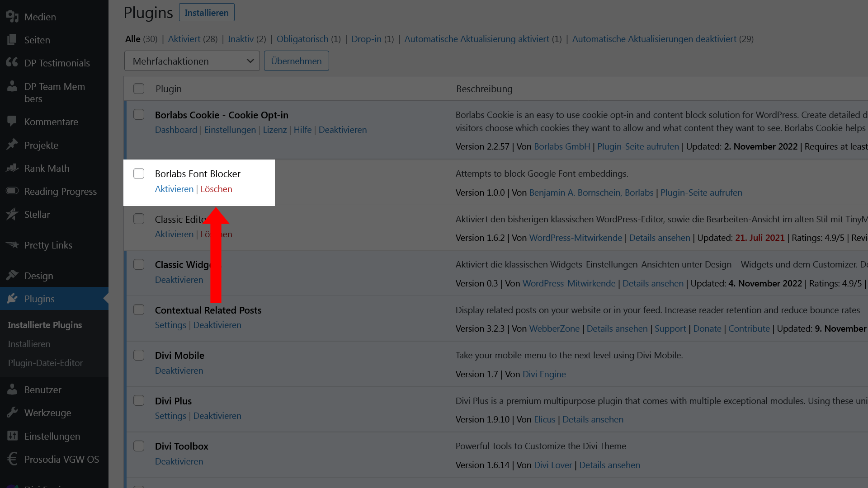Delete Borlabs Font Blocker via Löschen
This screenshot has width=868, height=488.
click(x=216, y=189)
